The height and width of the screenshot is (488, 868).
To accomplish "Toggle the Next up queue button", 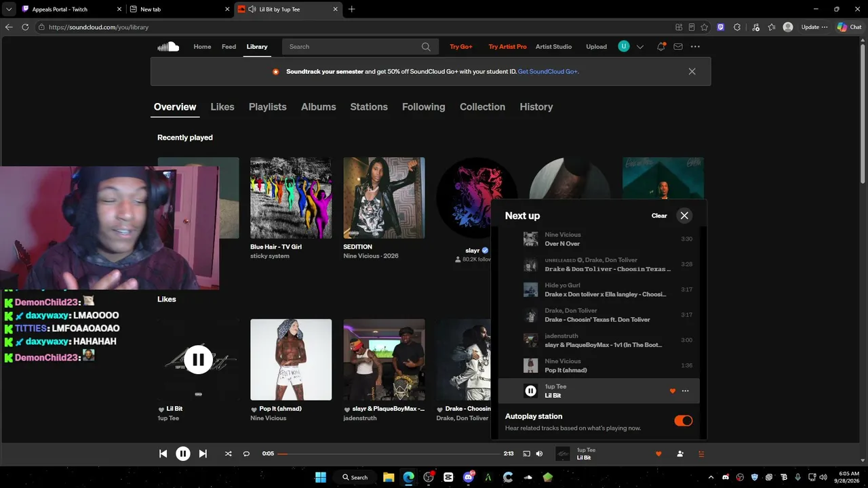I will pyautogui.click(x=701, y=453).
